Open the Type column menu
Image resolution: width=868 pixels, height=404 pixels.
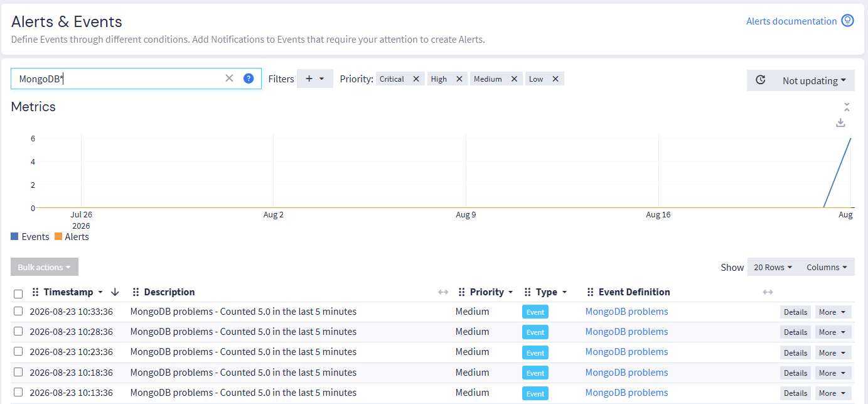coord(564,292)
